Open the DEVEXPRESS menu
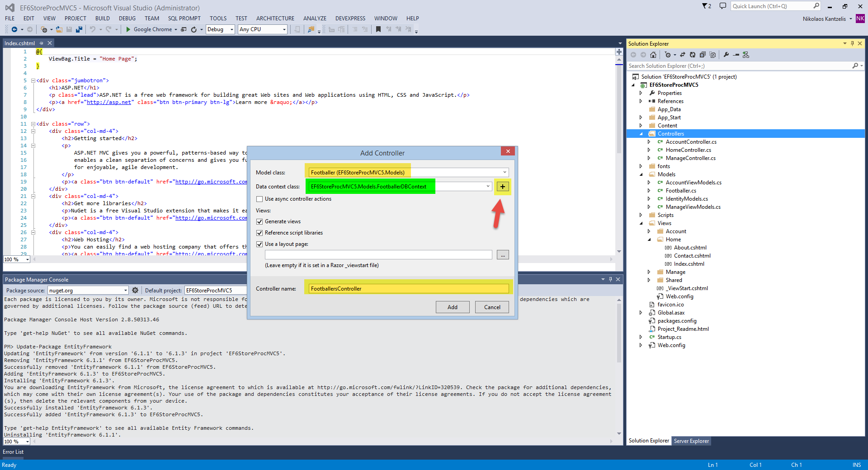The image size is (868, 470). coord(350,19)
